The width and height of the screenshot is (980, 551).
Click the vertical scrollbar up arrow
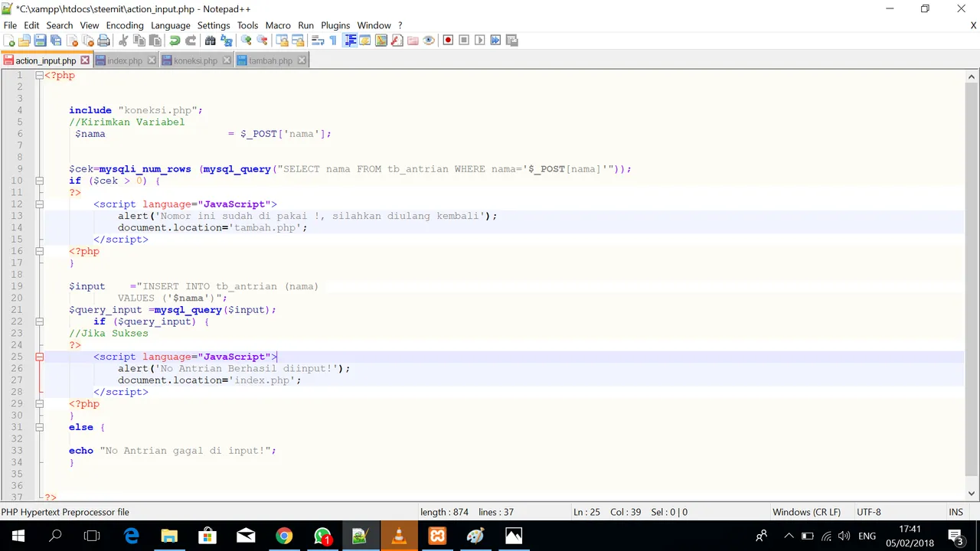click(x=972, y=77)
